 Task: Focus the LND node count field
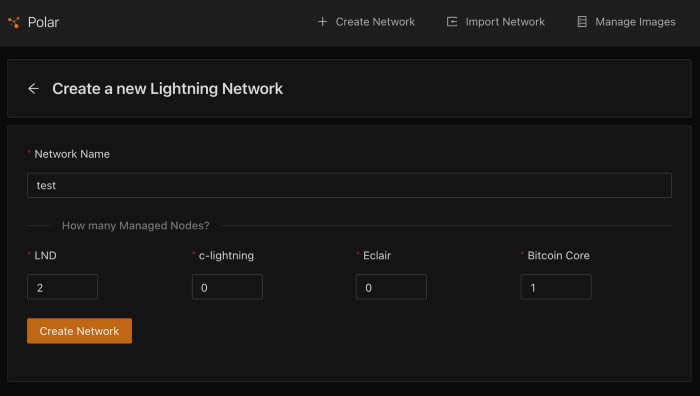[x=62, y=287]
